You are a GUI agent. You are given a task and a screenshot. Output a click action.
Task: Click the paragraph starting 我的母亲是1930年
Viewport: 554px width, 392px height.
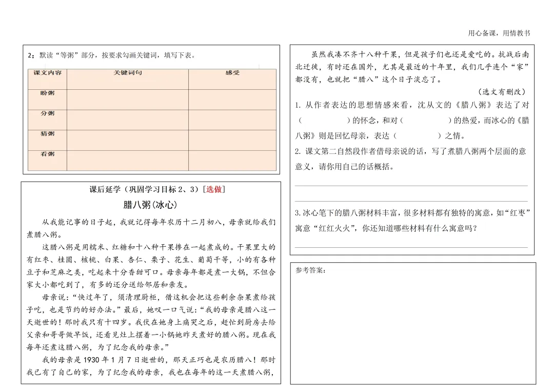151,366
